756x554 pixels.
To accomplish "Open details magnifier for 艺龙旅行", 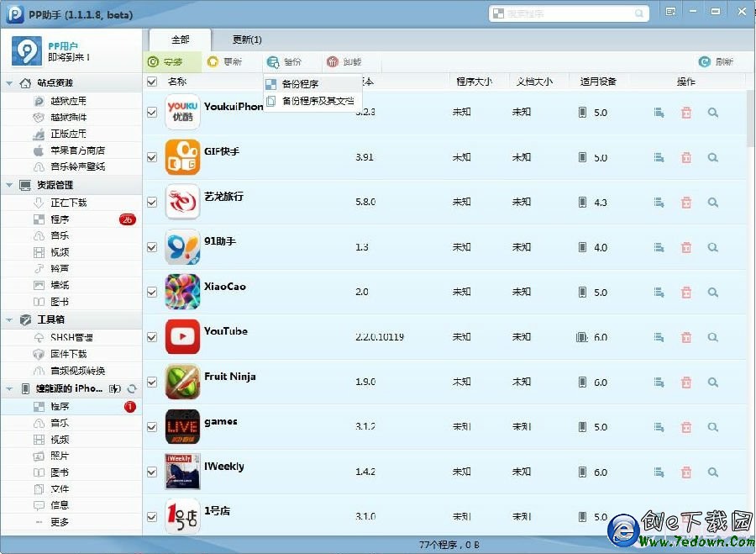I will 713,203.
